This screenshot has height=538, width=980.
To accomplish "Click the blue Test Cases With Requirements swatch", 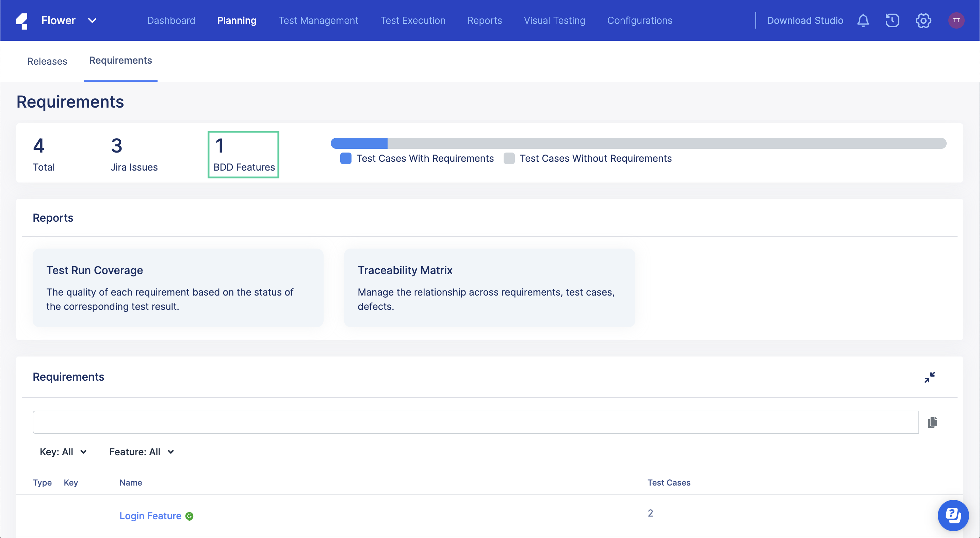I will tap(346, 158).
